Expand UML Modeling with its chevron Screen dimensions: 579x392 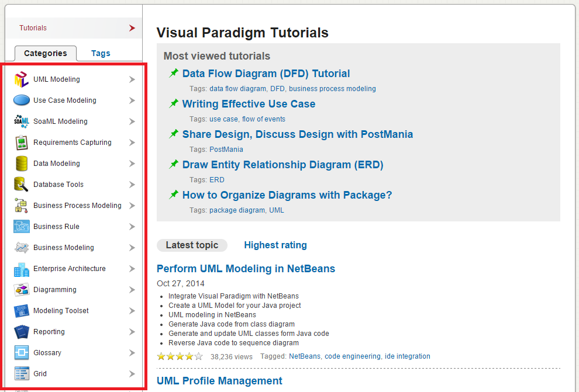click(x=132, y=79)
